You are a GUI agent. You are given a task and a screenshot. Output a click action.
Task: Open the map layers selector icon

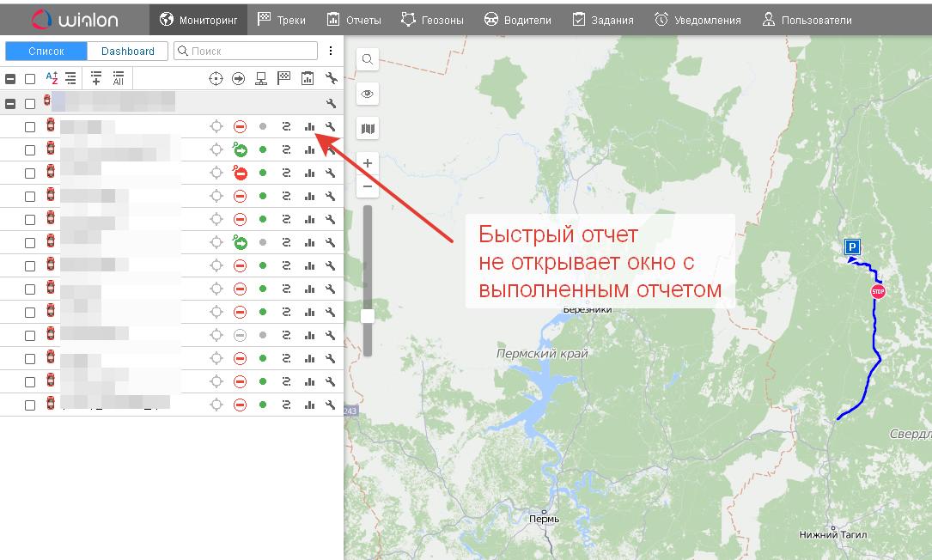[x=368, y=129]
